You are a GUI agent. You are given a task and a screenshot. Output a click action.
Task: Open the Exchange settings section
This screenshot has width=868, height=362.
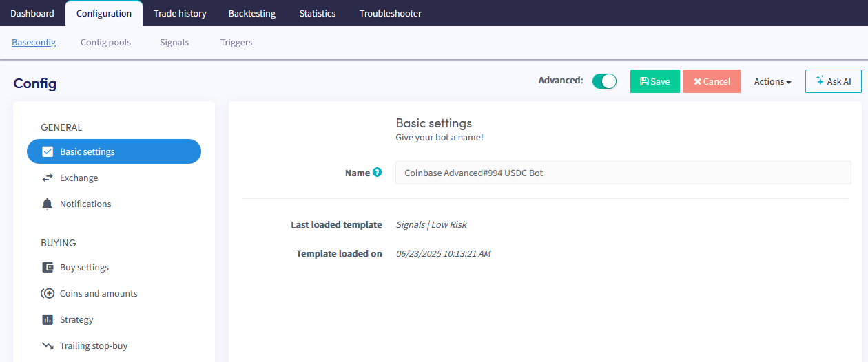(114, 178)
